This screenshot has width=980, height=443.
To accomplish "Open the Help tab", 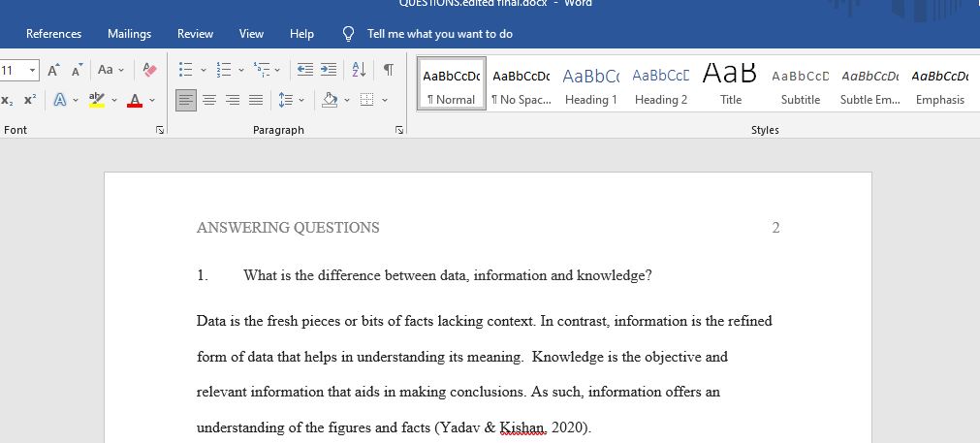I will (301, 34).
